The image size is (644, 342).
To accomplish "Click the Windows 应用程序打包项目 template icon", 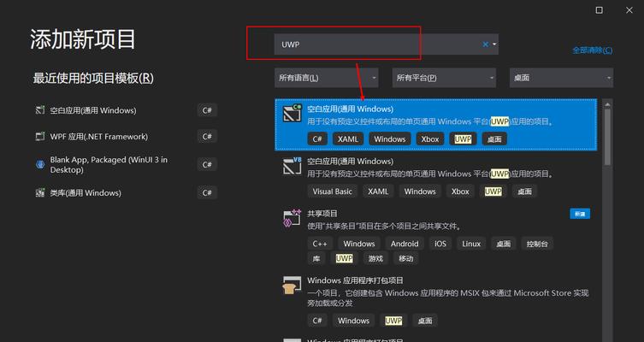I will coord(292,285).
